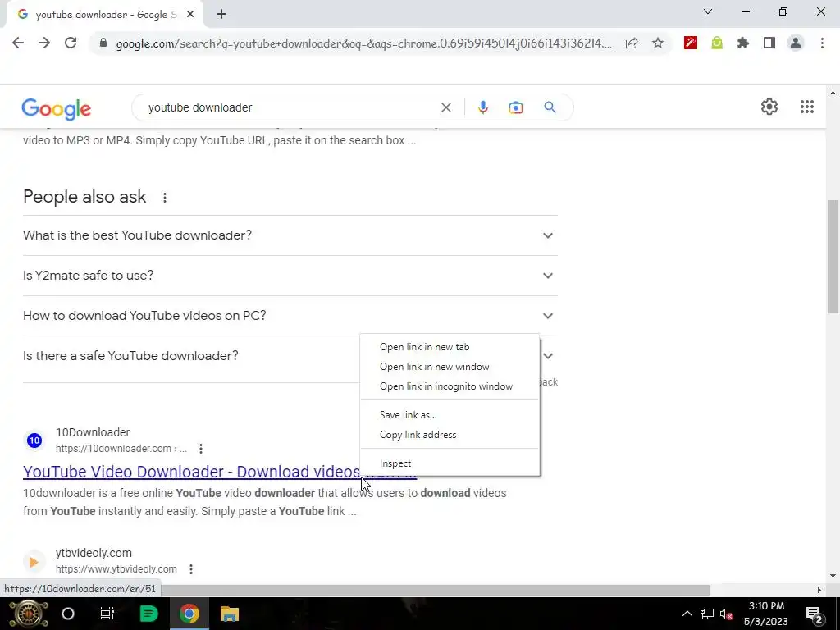Choose Open link in new tab

[450, 347]
